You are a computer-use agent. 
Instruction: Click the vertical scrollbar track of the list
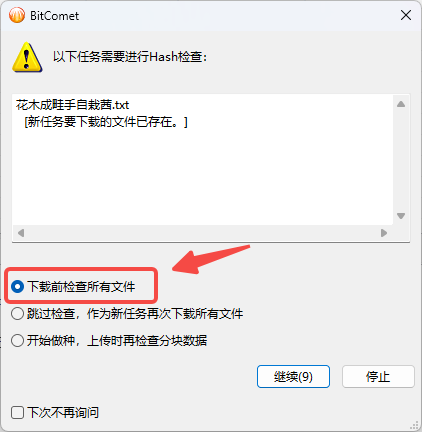[401, 160]
